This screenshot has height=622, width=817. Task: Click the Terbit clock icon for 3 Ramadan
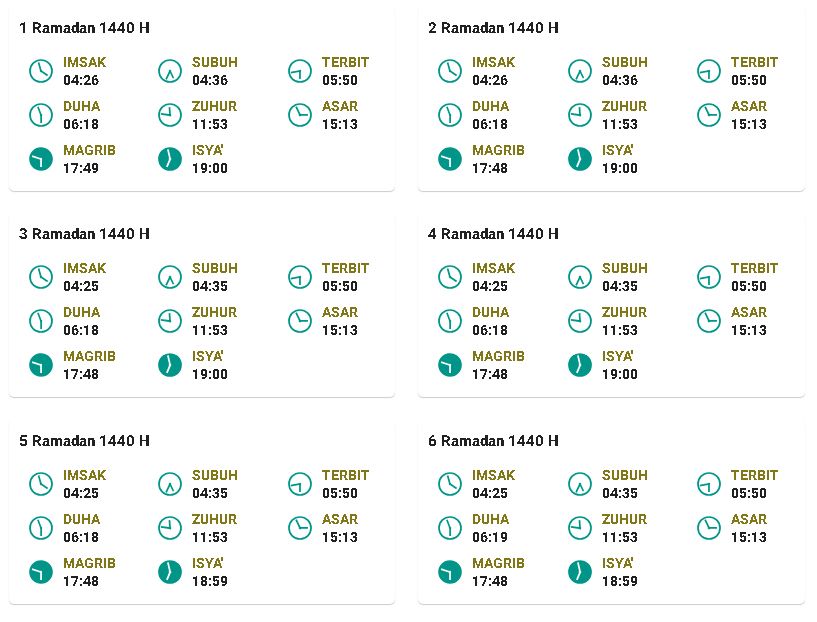tap(300, 277)
